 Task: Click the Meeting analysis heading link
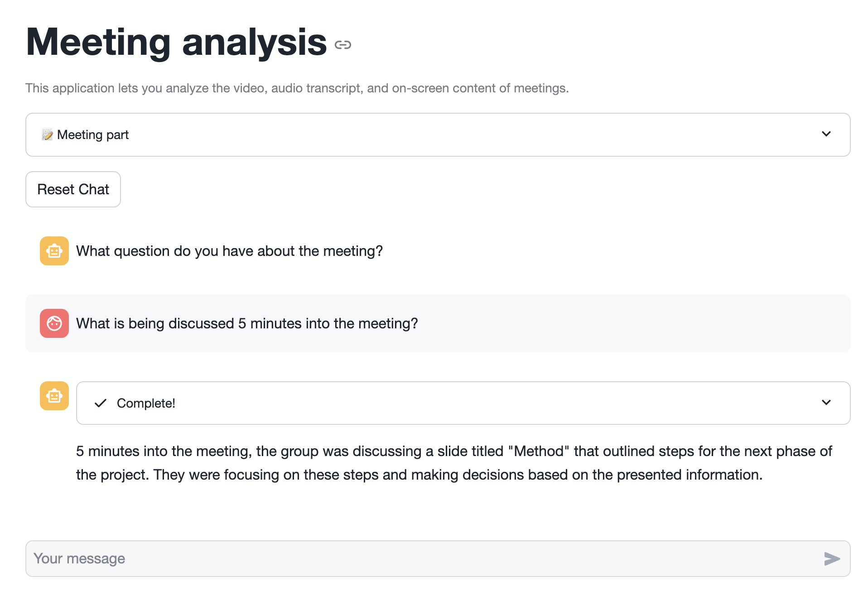176,43
